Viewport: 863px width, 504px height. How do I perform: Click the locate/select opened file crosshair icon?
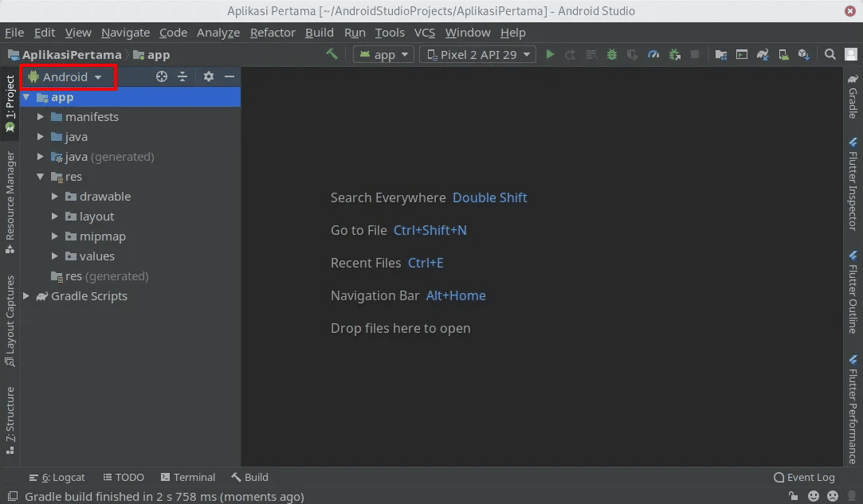(161, 76)
